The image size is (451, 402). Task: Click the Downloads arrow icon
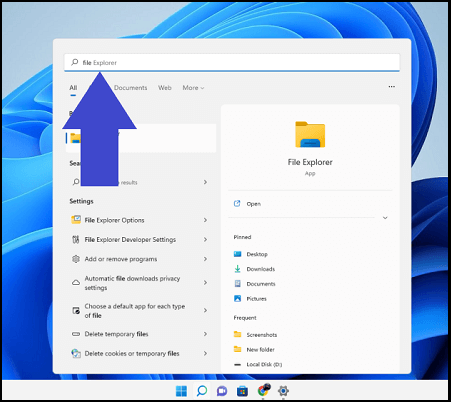pos(237,269)
